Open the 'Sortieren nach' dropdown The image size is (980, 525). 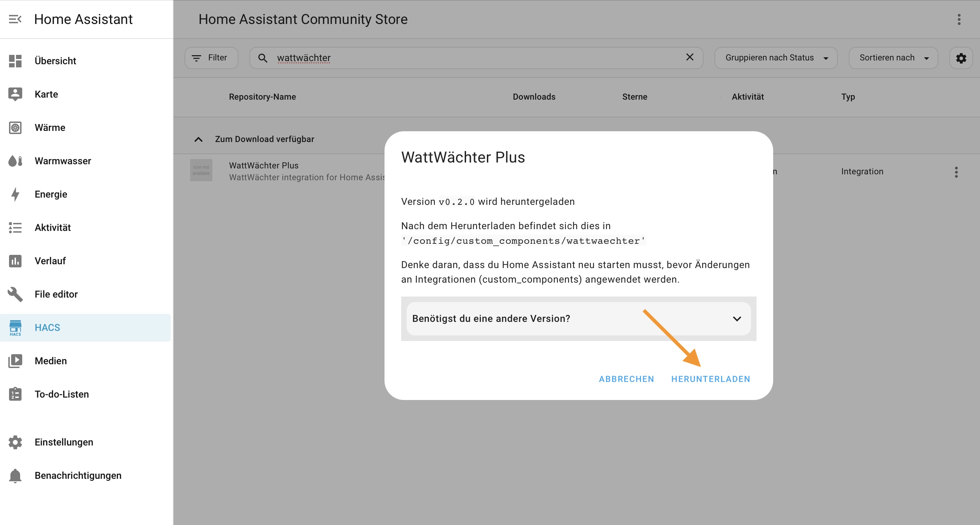tap(893, 58)
